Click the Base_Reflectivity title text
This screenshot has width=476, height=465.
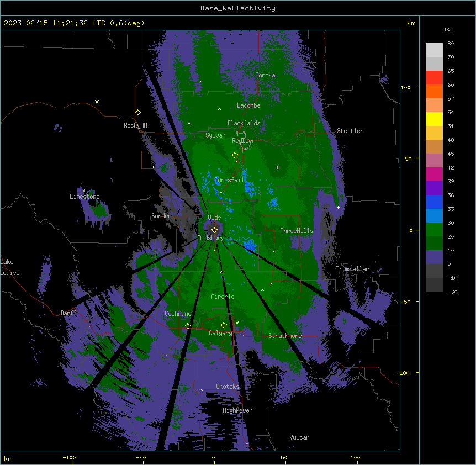238,8
